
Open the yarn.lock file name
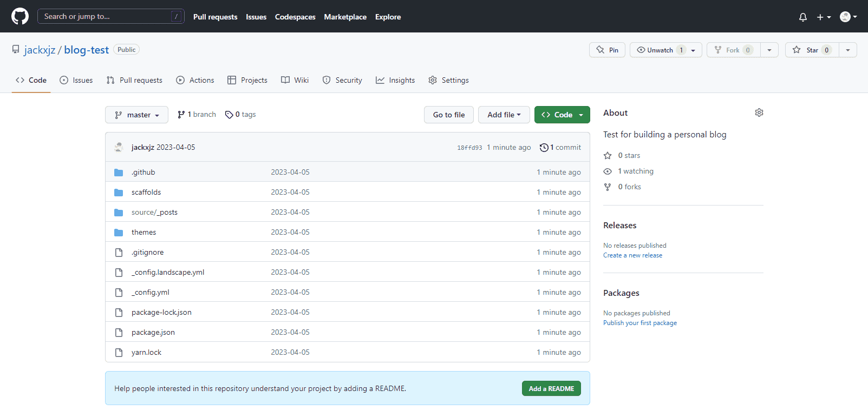tap(146, 352)
